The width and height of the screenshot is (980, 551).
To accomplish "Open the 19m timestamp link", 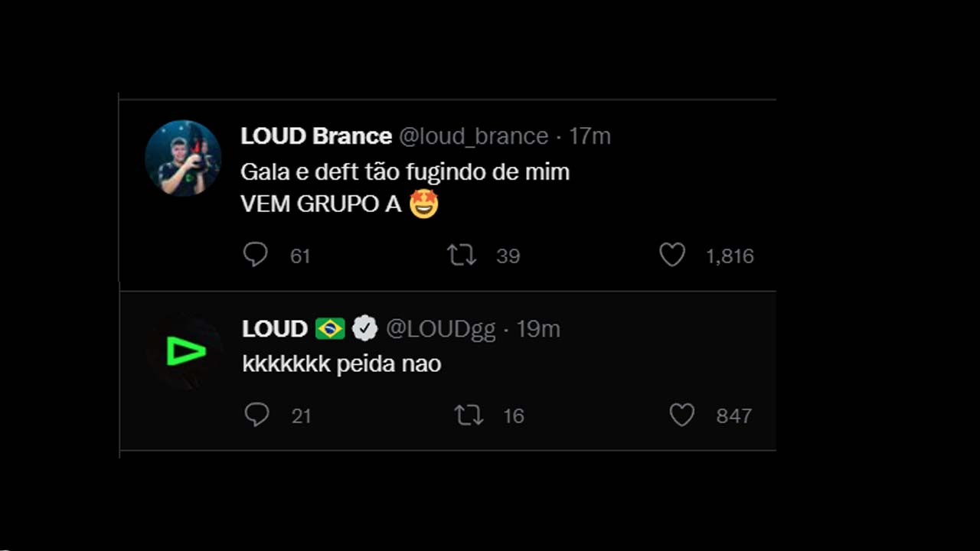I will [538, 328].
